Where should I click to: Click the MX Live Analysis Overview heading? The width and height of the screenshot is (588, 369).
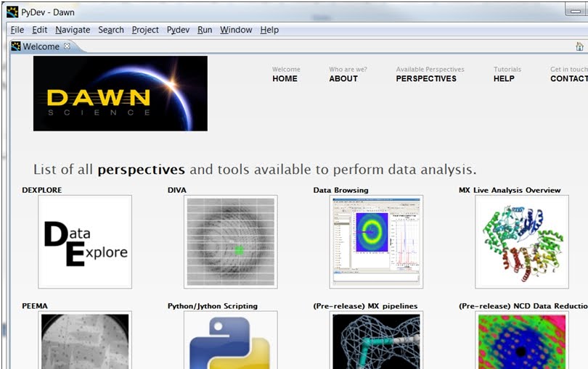[510, 190]
